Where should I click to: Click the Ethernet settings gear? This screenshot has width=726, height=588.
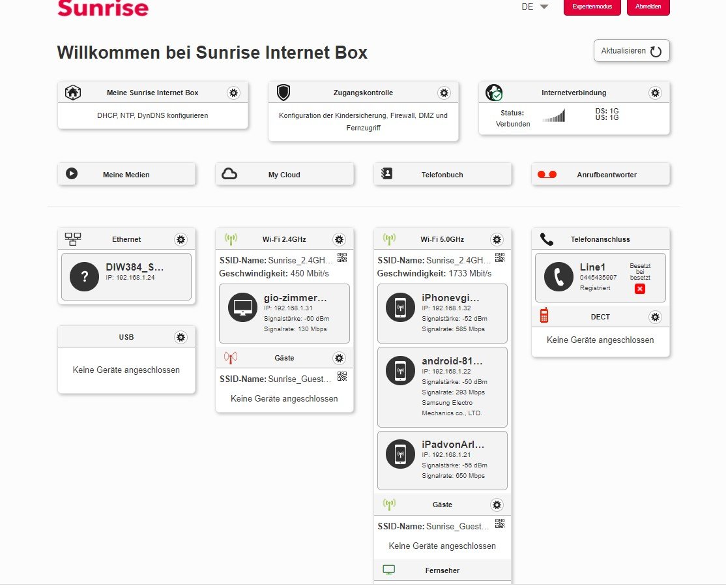tap(181, 239)
